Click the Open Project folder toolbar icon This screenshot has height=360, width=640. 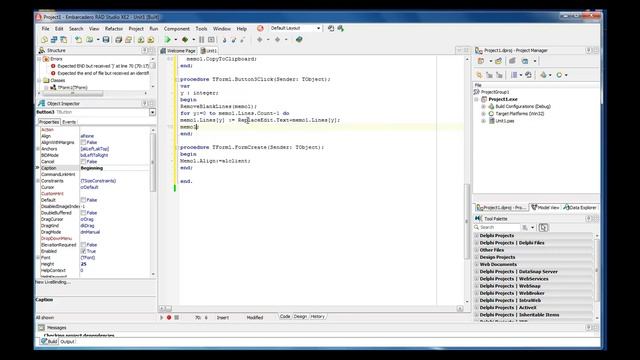click(128, 40)
